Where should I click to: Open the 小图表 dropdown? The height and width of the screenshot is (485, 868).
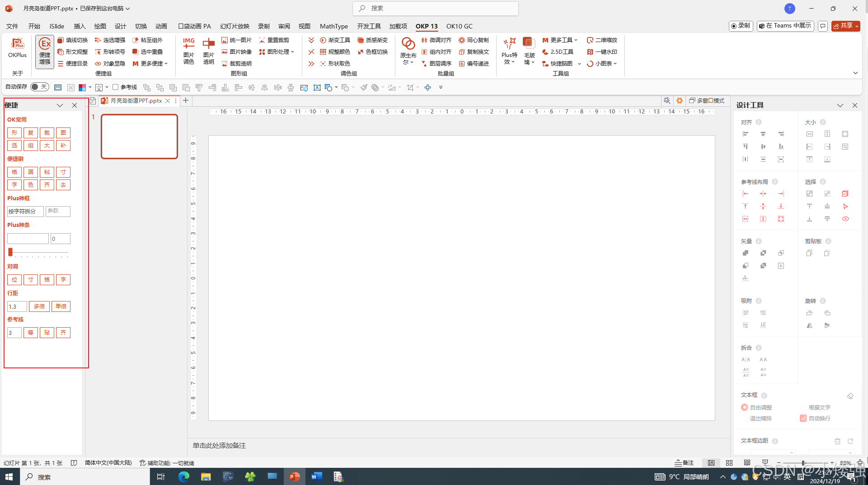602,64
